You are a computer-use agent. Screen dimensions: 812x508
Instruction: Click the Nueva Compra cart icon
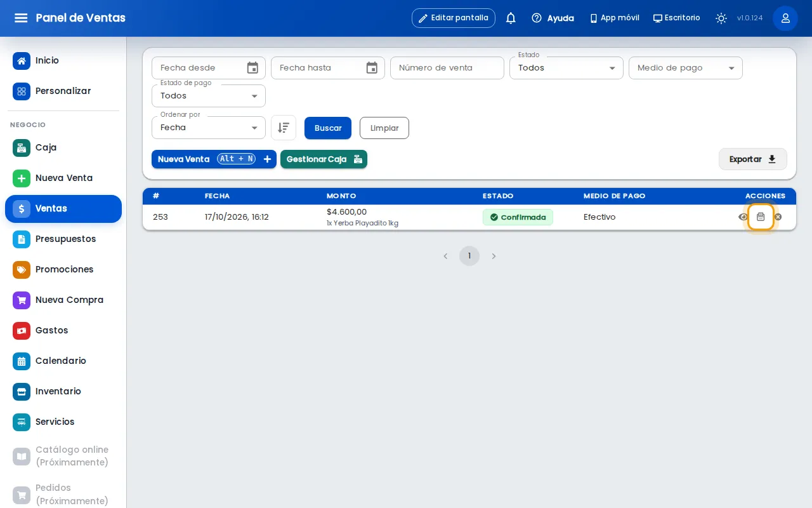[x=22, y=300]
